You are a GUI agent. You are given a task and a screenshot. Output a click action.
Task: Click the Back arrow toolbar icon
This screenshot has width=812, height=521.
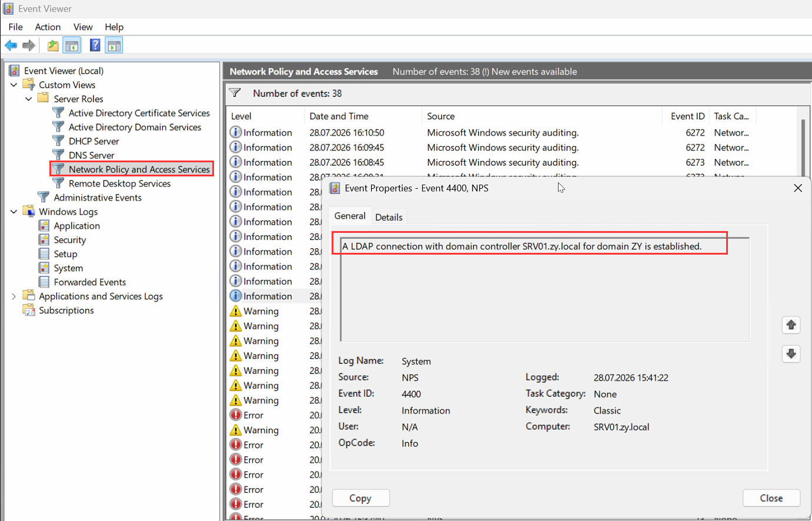coord(11,45)
